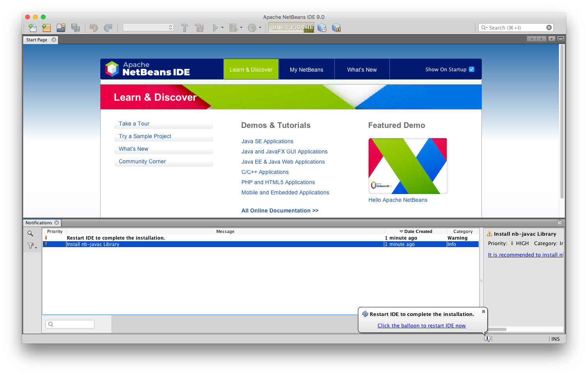Save all files using Save All icon
588x375 pixels.
click(76, 28)
